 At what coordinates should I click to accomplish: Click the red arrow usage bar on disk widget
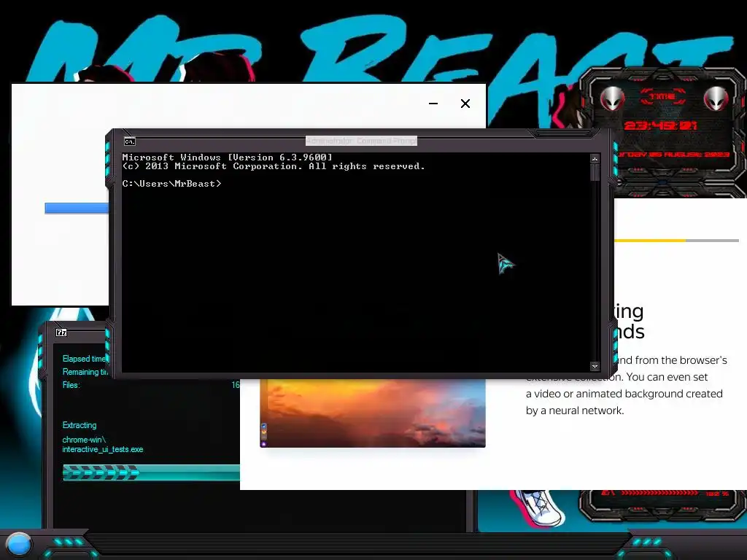click(x=659, y=494)
